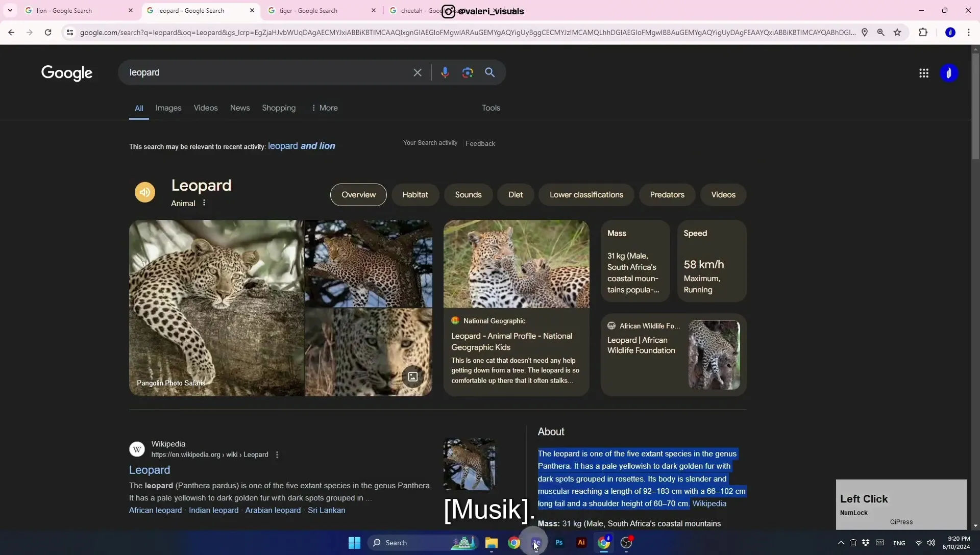This screenshot has width=980, height=555.
Task: Play Leopard pronunciation speaker icon
Action: click(x=145, y=192)
